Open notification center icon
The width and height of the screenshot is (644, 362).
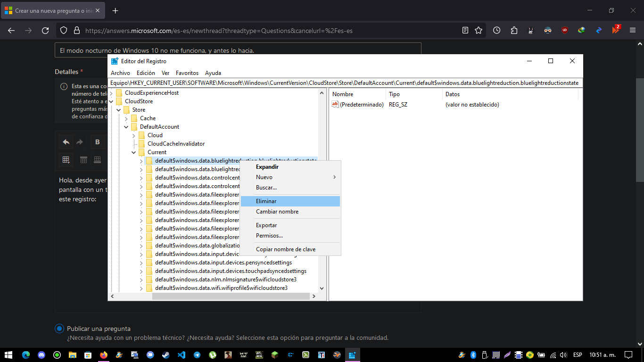coord(628,354)
